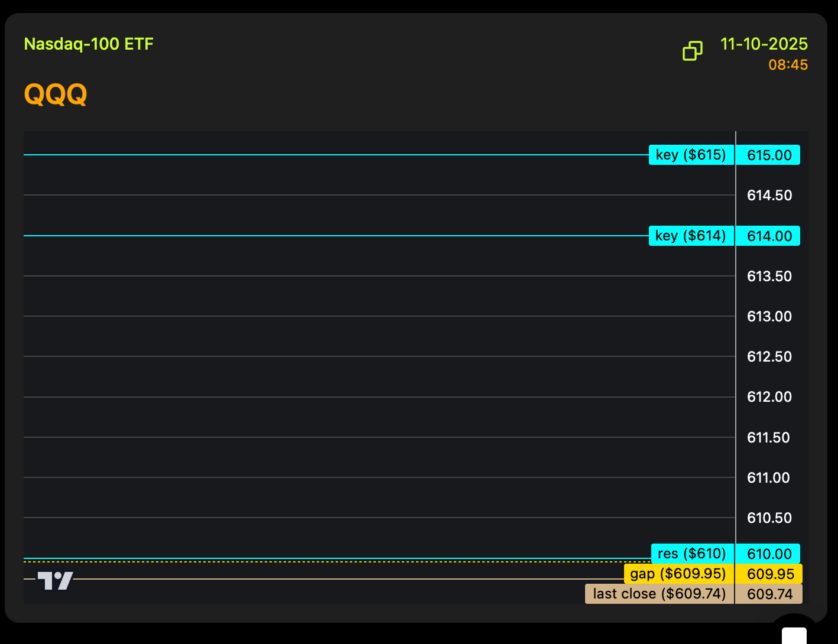Click the 613.50 price axis label
Viewport: 838px width, 644px height.
point(769,277)
